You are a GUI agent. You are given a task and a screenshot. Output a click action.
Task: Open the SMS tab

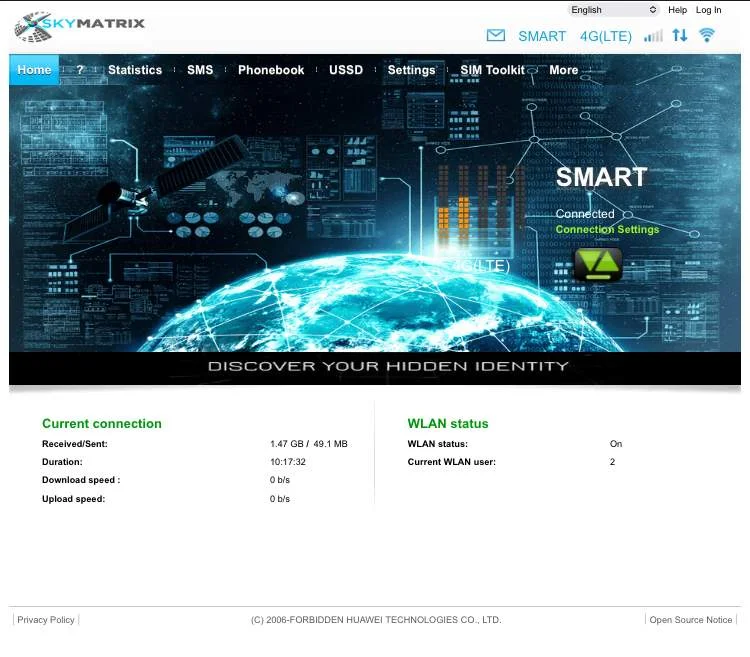point(200,70)
